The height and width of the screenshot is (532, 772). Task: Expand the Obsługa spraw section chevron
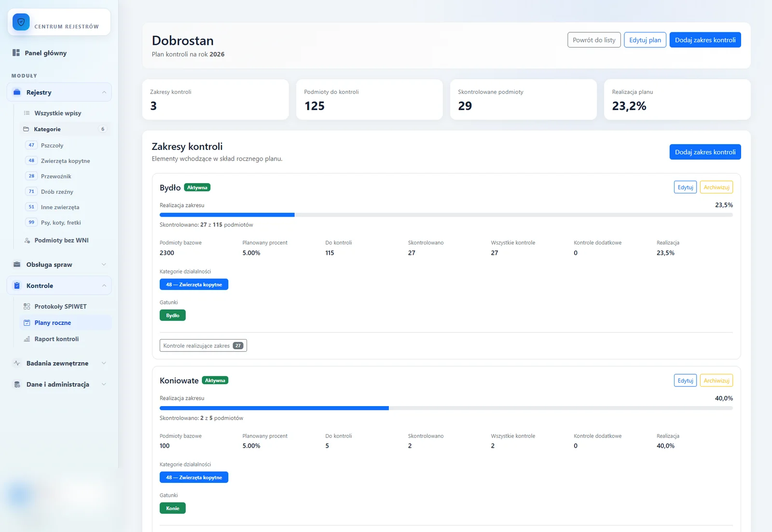pos(104,264)
